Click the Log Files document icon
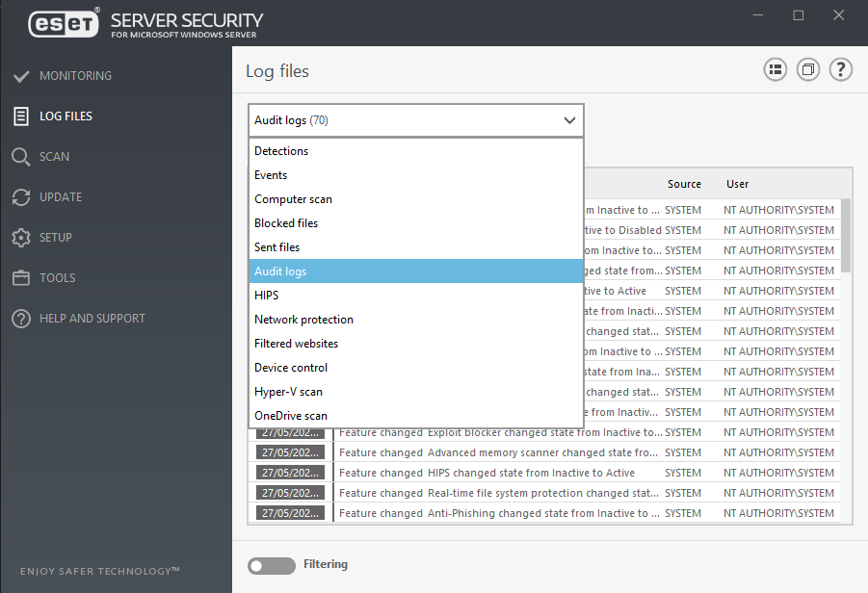Image resolution: width=868 pixels, height=593 pixels. coord(21,116)
